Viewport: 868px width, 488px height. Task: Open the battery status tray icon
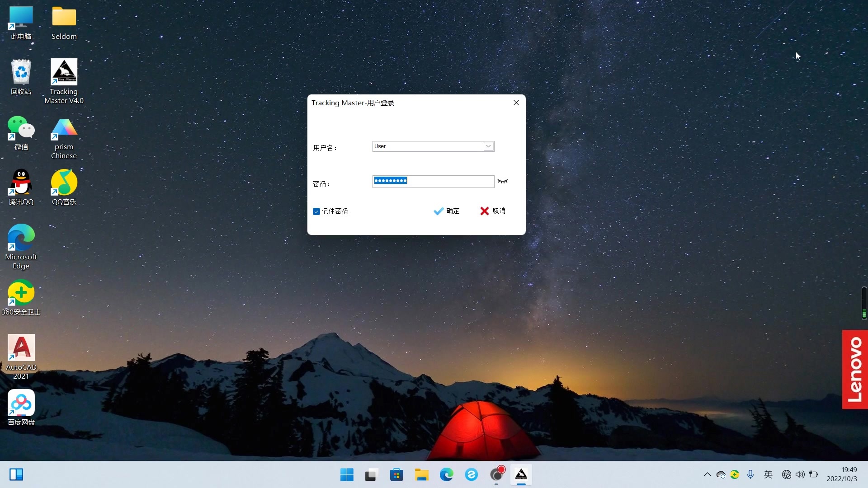814,474
